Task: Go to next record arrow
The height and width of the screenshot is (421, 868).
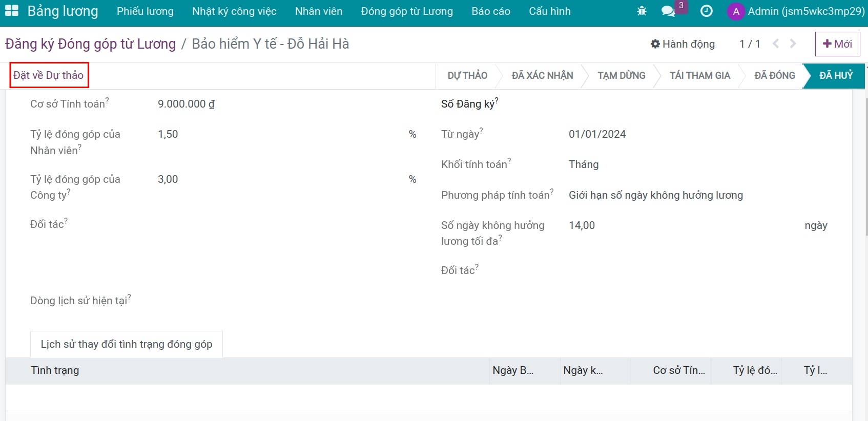Action: point(793,44)
